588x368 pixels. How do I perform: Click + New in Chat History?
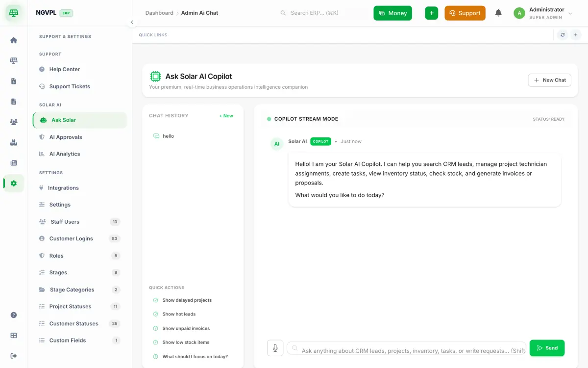(x=226, y=116)
